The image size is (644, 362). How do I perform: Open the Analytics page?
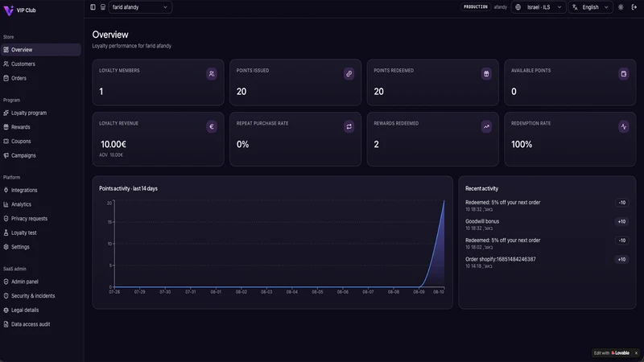[x=41, y=204]
